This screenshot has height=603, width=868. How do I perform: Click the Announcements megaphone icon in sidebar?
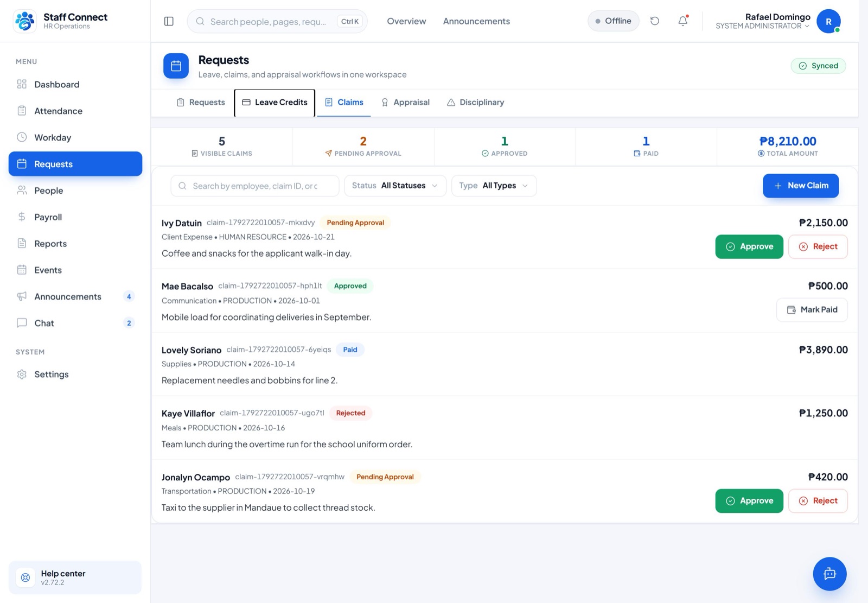pyautogui.click(x=22, y=296)
